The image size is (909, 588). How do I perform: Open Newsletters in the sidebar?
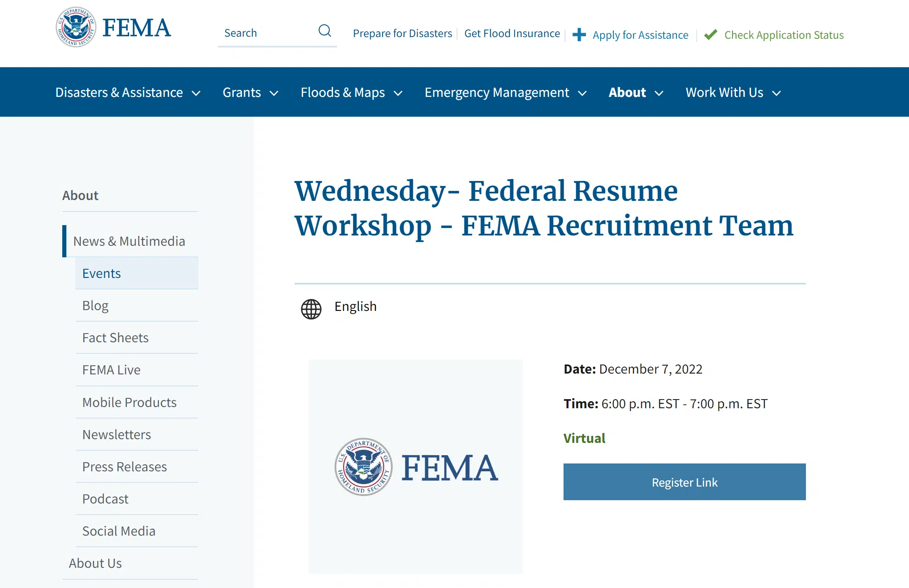[x=137, y=435]
